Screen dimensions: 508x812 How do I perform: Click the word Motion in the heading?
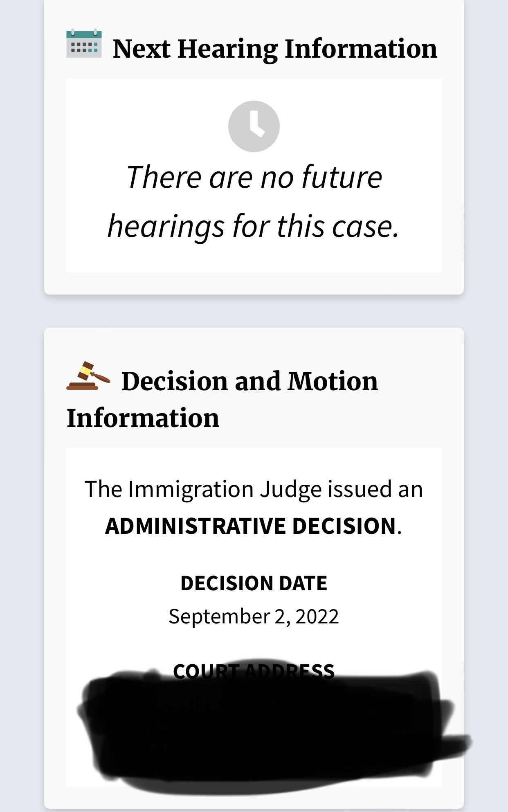point(333,381)
